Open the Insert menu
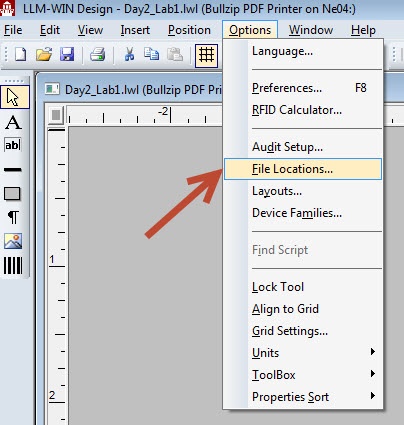Image resolution: width=404 pixels, height=425 pixels. tap(135, 30)
